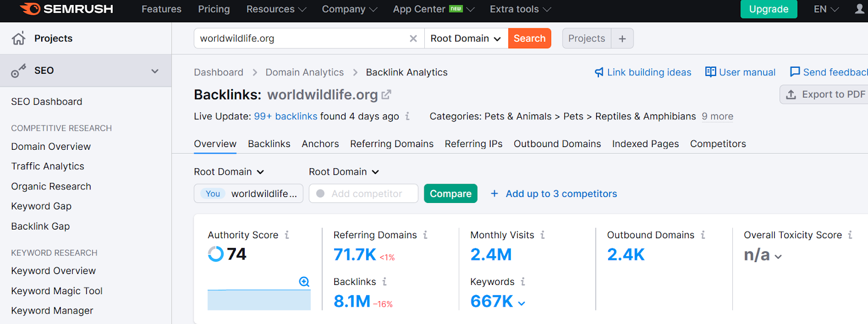Open Keyword Magic Tool in sidebar
Viewport: 868px width, 324px height.
pos(57,291)
